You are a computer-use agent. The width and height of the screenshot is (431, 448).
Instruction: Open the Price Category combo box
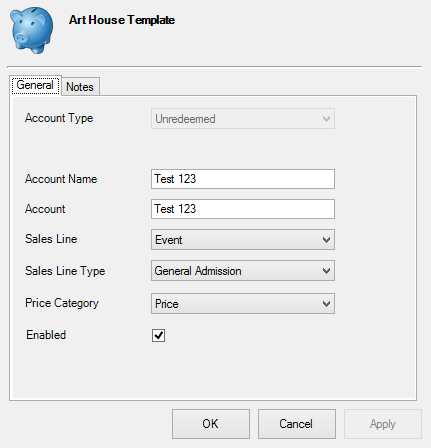(243, 303)
